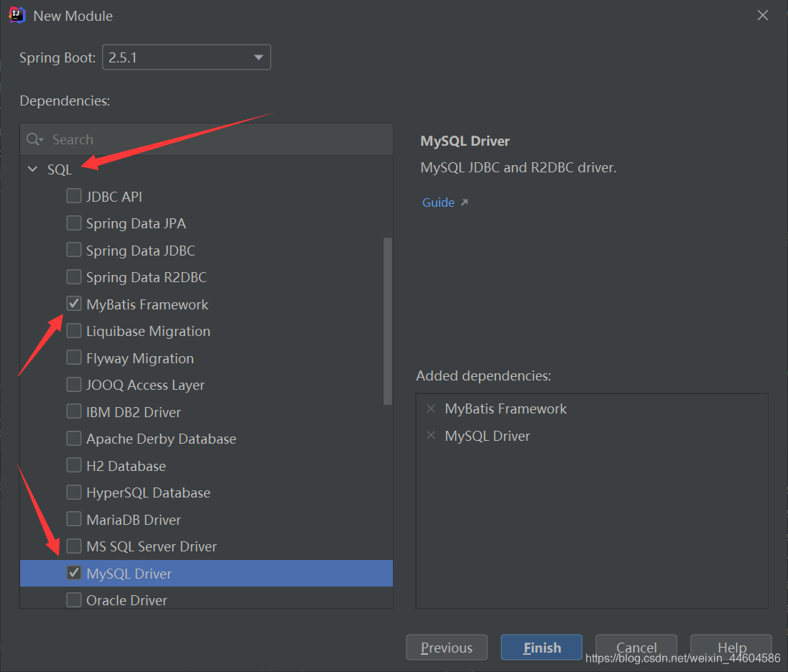Image resolution: width=788 pixels, height=672 pixels.
Task: Close the New Module dialog
Action: (x=762, y=16)
